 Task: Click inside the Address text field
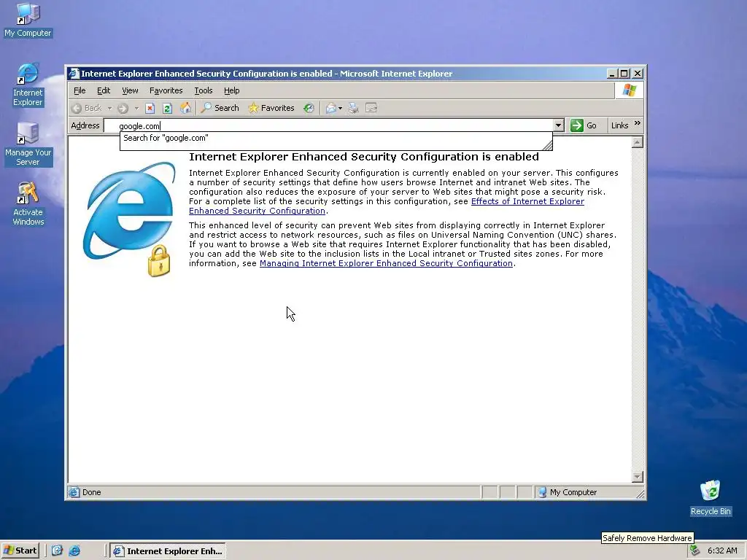pos(329,125)
